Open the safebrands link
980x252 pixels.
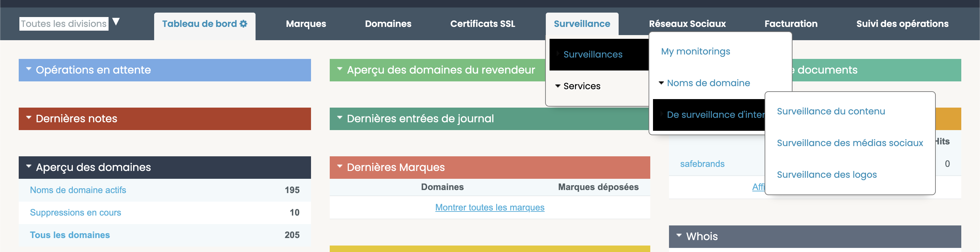click(x=702, y=164)
